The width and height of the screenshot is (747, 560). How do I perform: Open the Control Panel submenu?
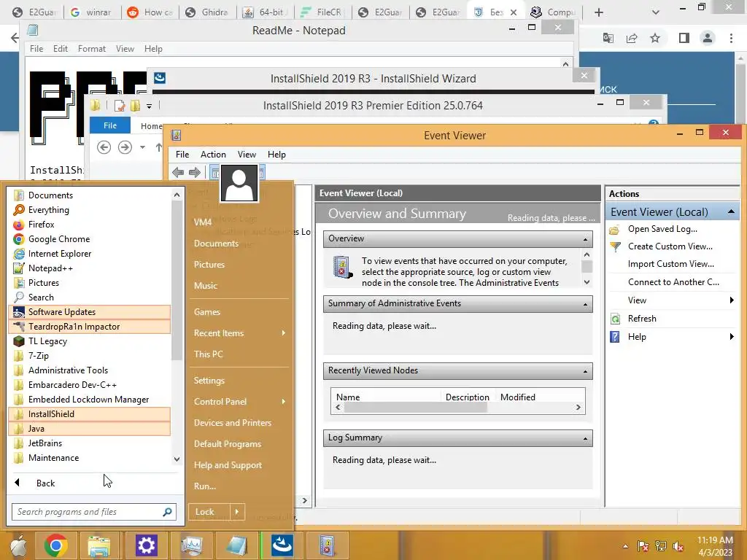(x=240, y=402)
